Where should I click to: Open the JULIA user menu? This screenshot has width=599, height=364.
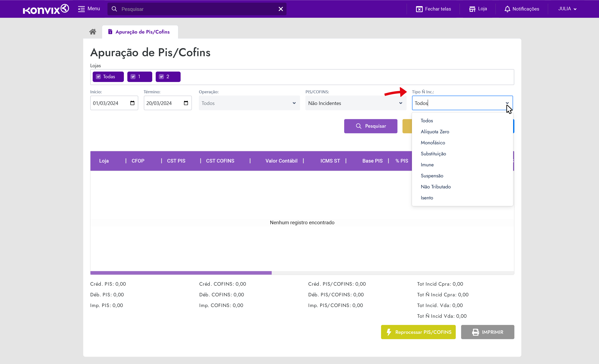pos(567,9)
